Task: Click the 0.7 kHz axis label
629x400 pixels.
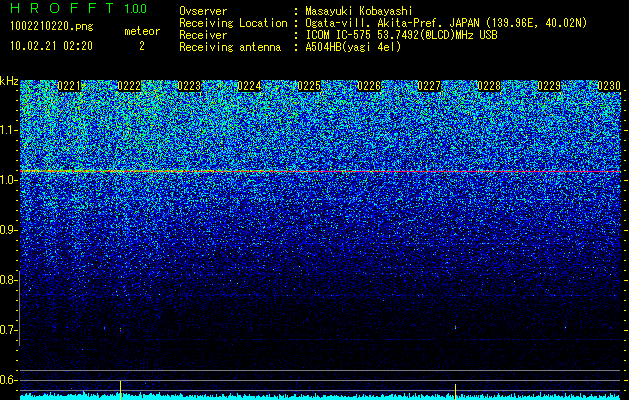Action: 7,330
